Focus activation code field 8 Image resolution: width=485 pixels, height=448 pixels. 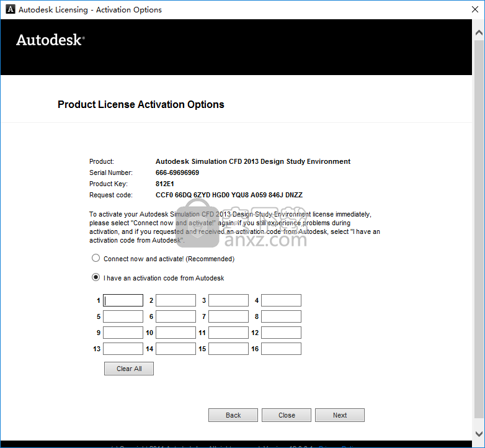pos(281,316)
